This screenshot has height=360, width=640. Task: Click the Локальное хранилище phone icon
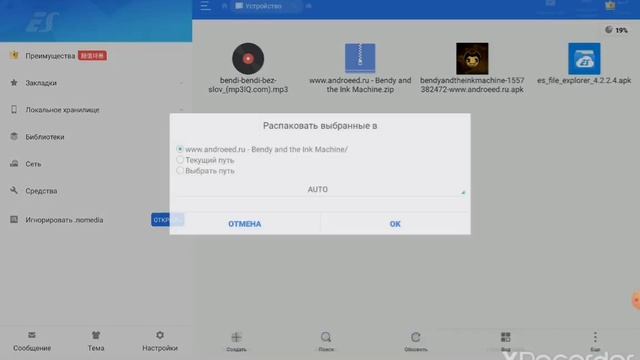tap(14, 109)
